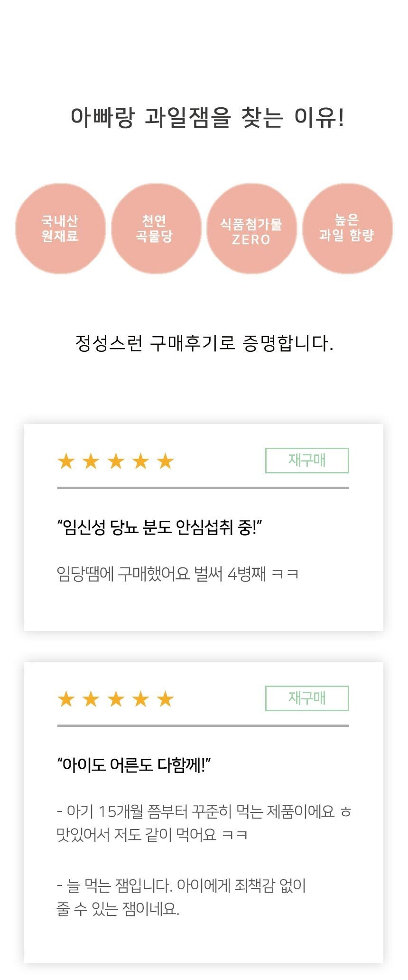Click review text 임당땜에 구매했어요 벌써 4병째
This screenshot has height=980, width=408.
point(177,574)
